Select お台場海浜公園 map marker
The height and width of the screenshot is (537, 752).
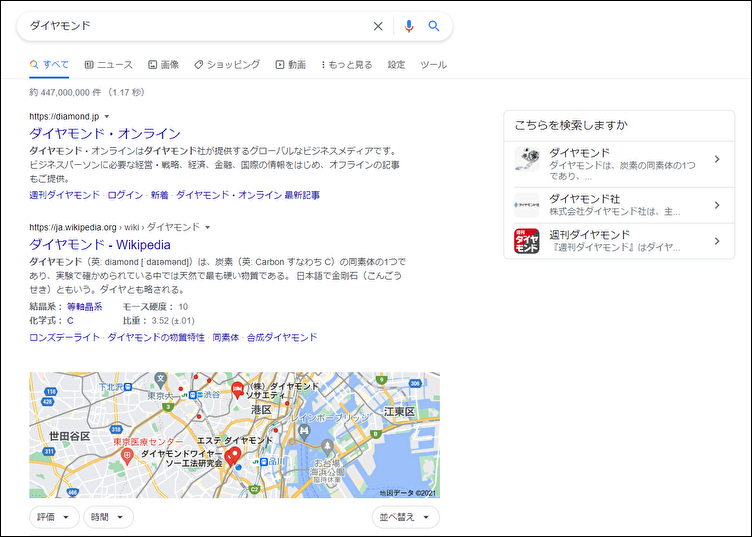pyautogui.click(x=328, y=447)
